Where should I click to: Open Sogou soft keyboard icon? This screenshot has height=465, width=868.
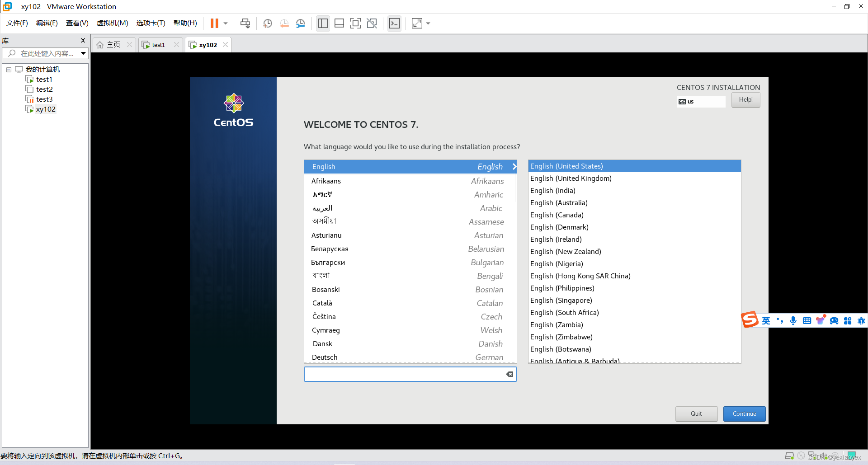(x=807, y=321)
